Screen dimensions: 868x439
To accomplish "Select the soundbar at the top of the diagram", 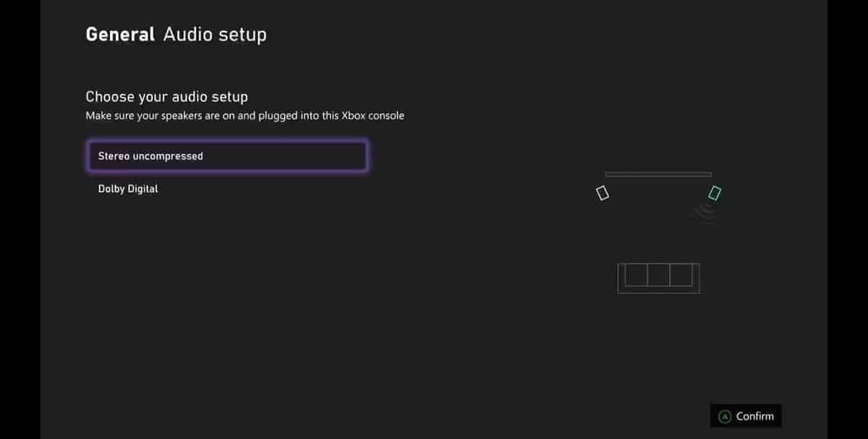I will pos(658,174).
